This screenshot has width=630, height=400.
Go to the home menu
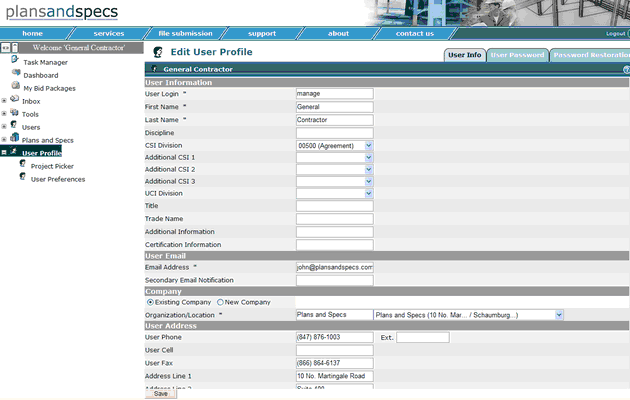[33, 33]
